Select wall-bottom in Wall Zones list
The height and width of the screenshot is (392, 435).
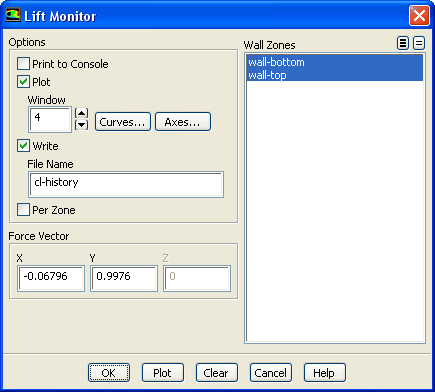(335, 62)
